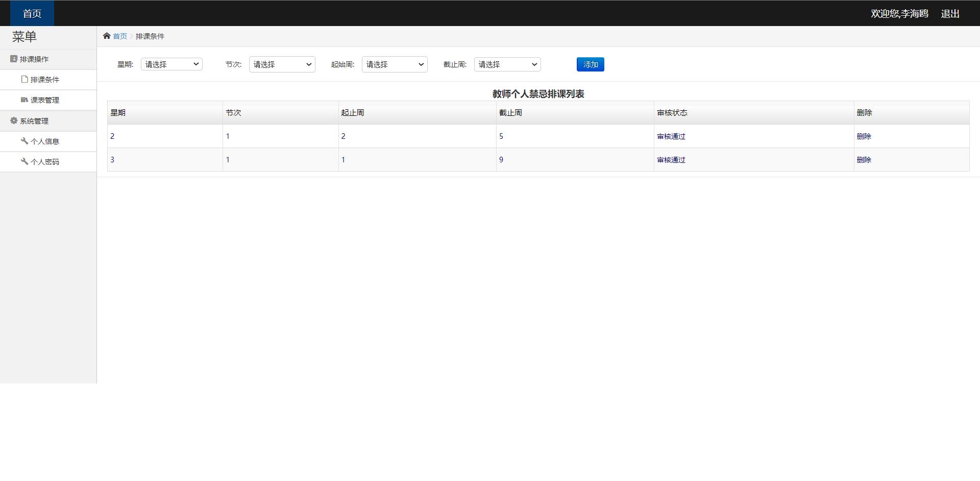
Task: Click the 系统管理 gear icon
Action: click(x=14, y=121)
